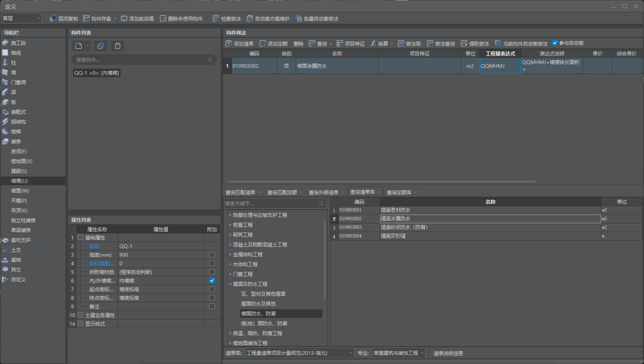
Task: Switch to 查询匹配定额 tab
Action: [x=282, y=192]
